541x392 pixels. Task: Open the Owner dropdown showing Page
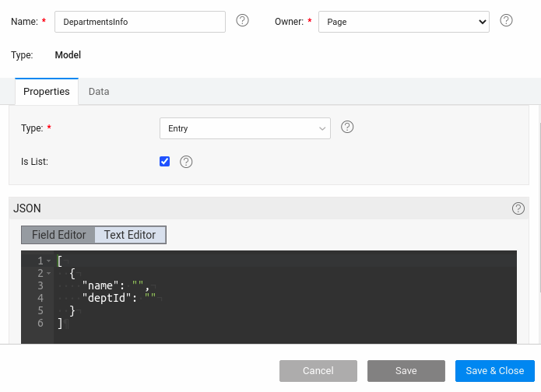pyautogui.click(x=404, y=22)
